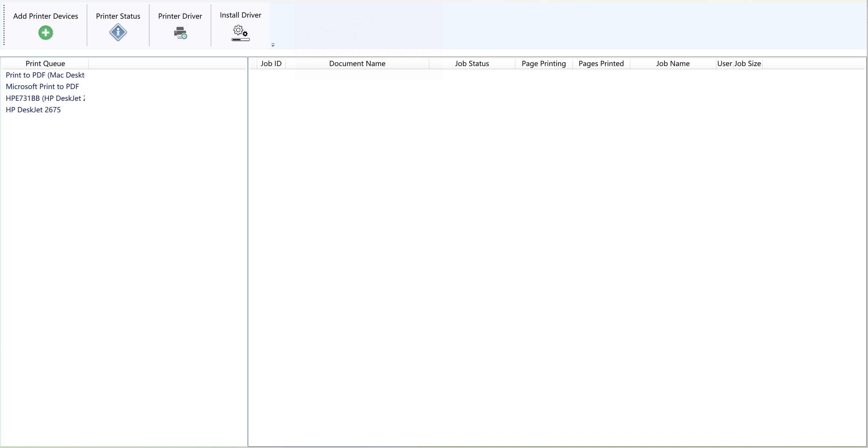The image size is (868, 448).
Task: Click the Job Status column header
Action: 471,63
